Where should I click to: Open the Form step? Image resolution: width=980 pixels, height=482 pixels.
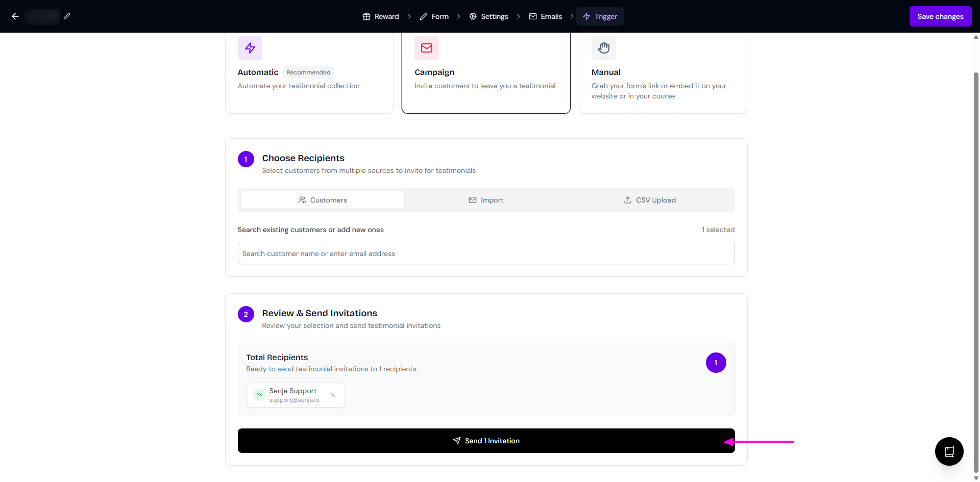[434, 16]
